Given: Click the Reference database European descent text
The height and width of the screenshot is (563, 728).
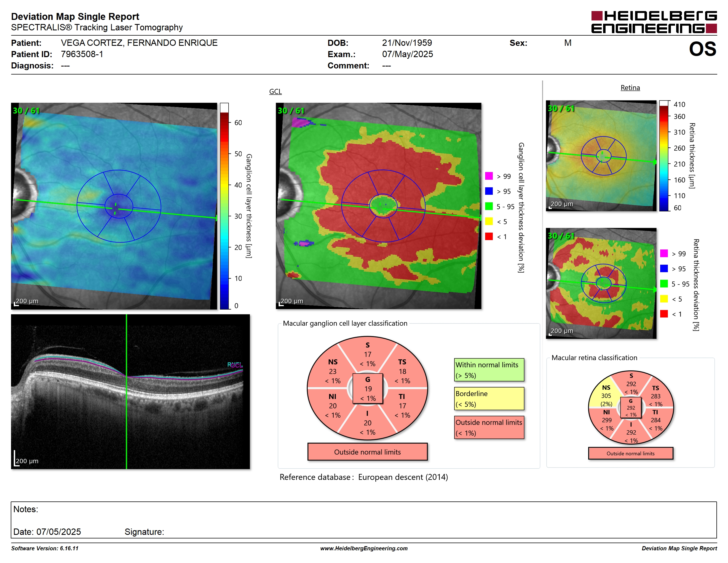Looking at the screenshot, I should tap(363, 477).
